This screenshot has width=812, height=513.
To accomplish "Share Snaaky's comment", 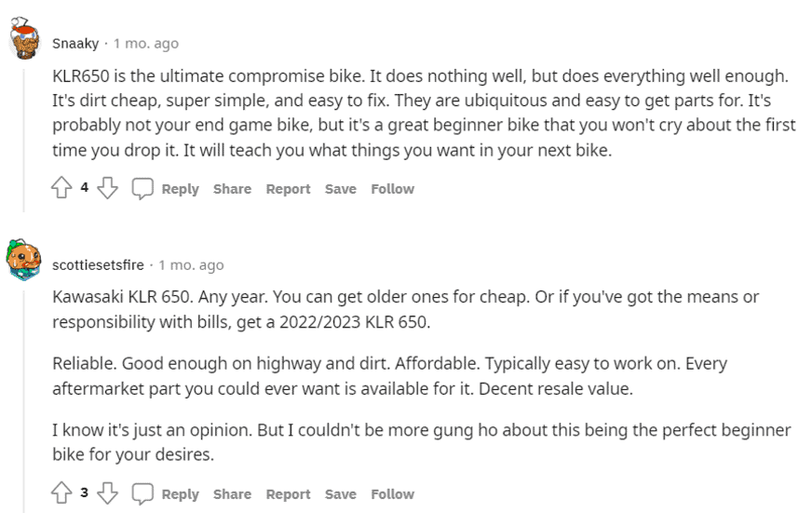I will click(x=233, y=189).
